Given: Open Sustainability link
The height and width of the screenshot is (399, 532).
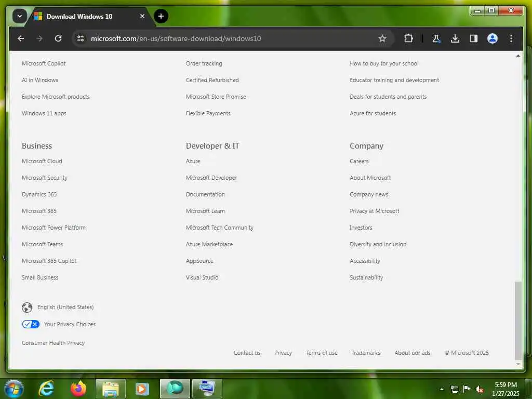Looking at the screenshot, I should point(366,277).
